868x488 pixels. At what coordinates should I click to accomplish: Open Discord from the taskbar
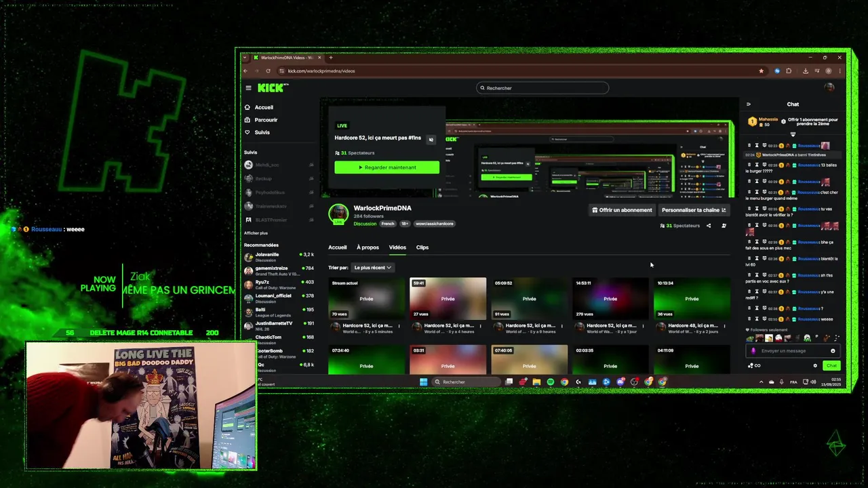point(620,382)
